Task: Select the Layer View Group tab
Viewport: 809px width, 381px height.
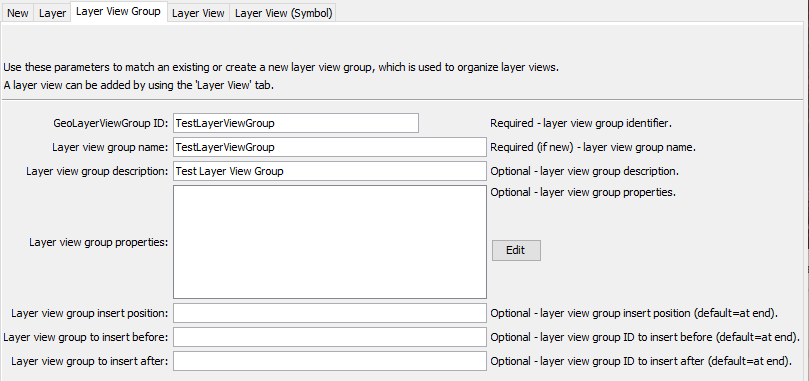Action: click(x=118, y=12)
